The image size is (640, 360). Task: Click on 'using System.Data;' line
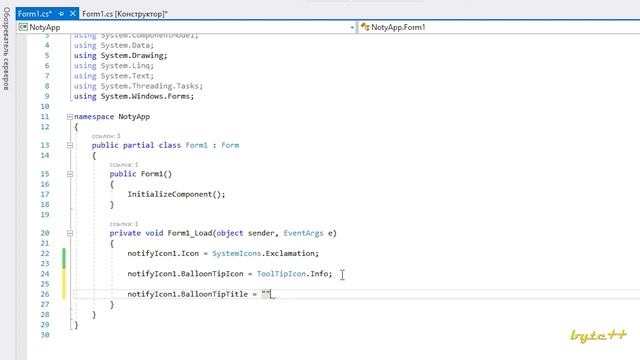click(114, 45)
